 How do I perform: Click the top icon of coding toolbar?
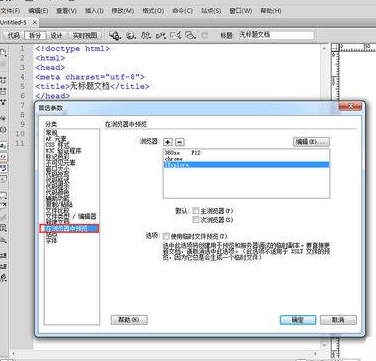[x=3, y=53]
